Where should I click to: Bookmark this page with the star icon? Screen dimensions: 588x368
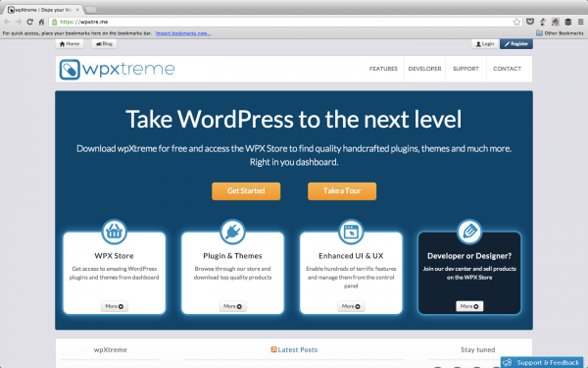click(516, 22)
